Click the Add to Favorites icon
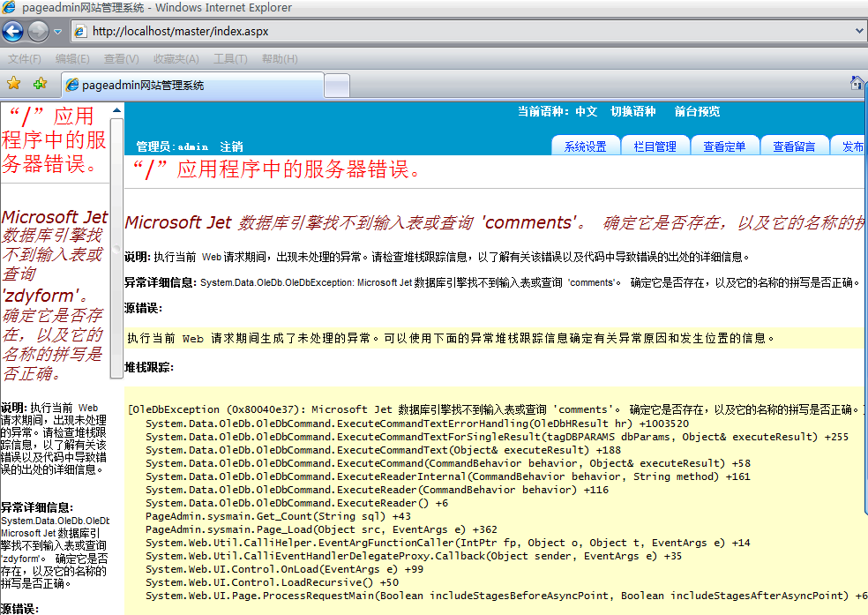 (x=40, y=84)
